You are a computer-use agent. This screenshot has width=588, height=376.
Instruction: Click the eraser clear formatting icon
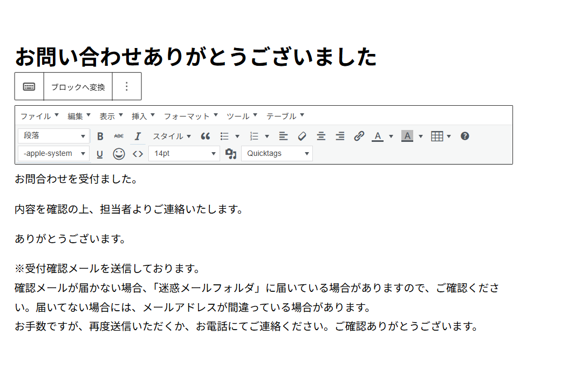pos(302,136)
